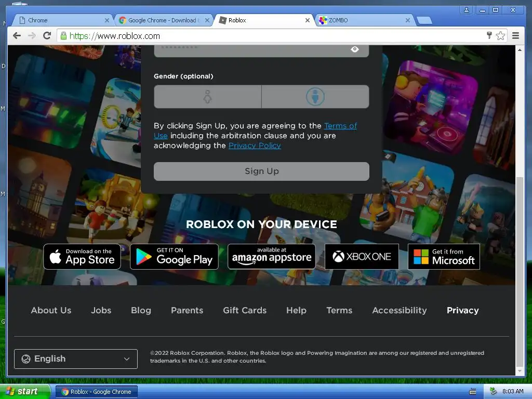Click the keyboard icon in the taskbar
Viewport: 532px width, 399px height.
(473, 392)
